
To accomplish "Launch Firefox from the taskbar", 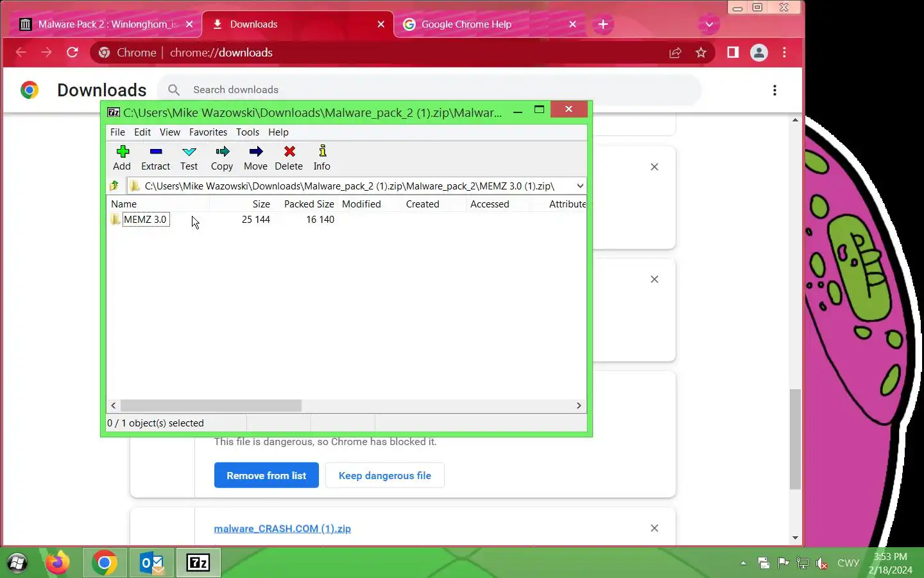I will click(58, 563).
